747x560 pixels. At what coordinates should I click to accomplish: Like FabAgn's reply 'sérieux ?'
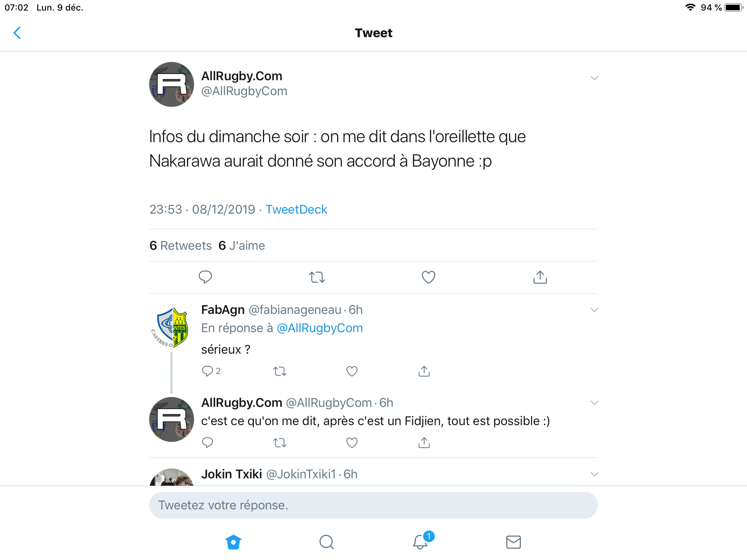(x=352, y=371)
